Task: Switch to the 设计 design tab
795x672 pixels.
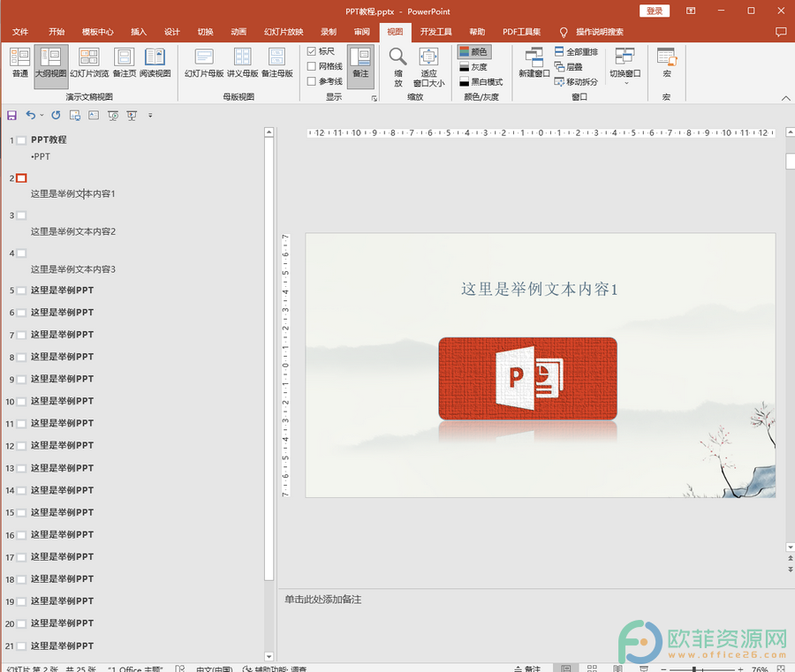Action: pyautogui.click(x=172, y=32)
